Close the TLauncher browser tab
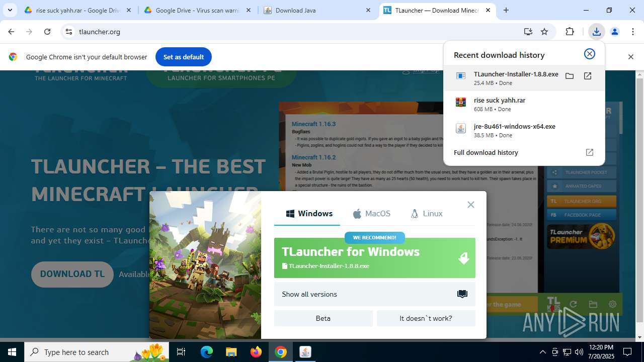This screenshot has height=362, width=644. (x=488, y=10)
